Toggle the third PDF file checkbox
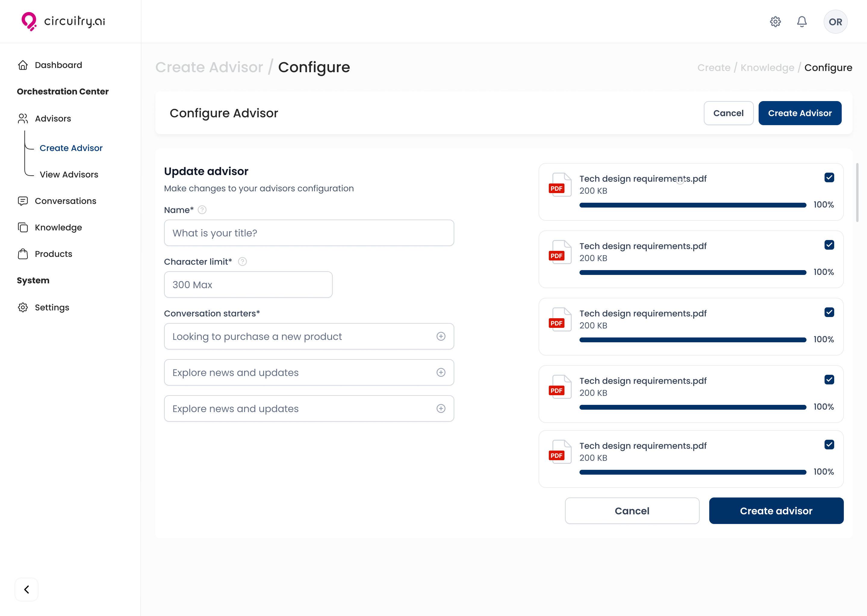Image resolution: width=867 pixels, height=616 pixels. 829,312
